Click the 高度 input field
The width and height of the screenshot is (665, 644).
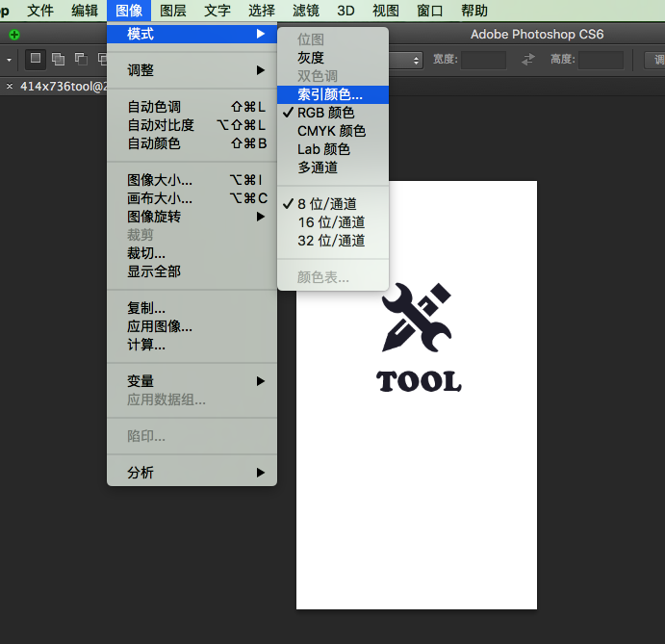click(601, 60)
